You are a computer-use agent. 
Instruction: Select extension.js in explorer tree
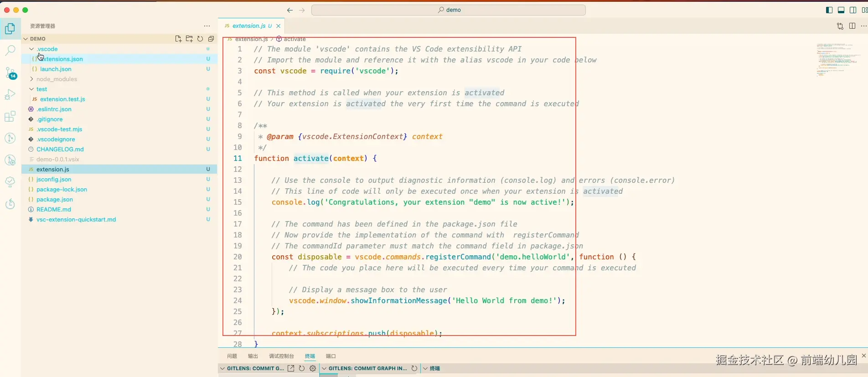pos(119,169)
